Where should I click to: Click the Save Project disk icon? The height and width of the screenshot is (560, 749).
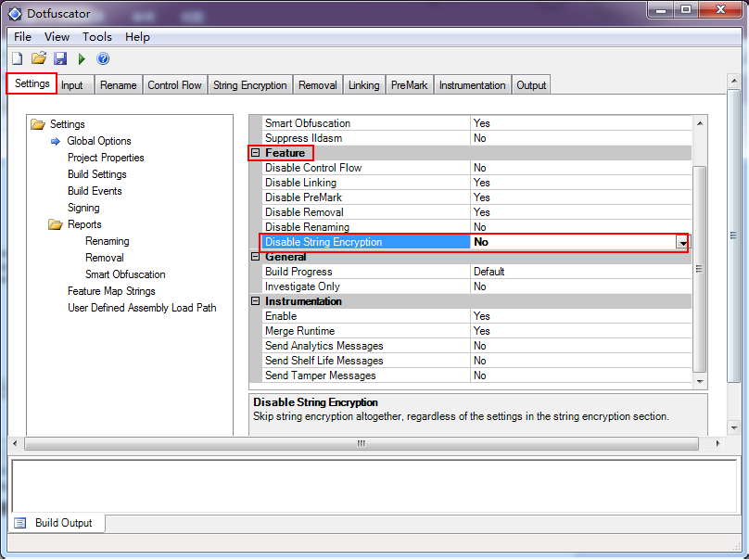click(x=60, y=58)
